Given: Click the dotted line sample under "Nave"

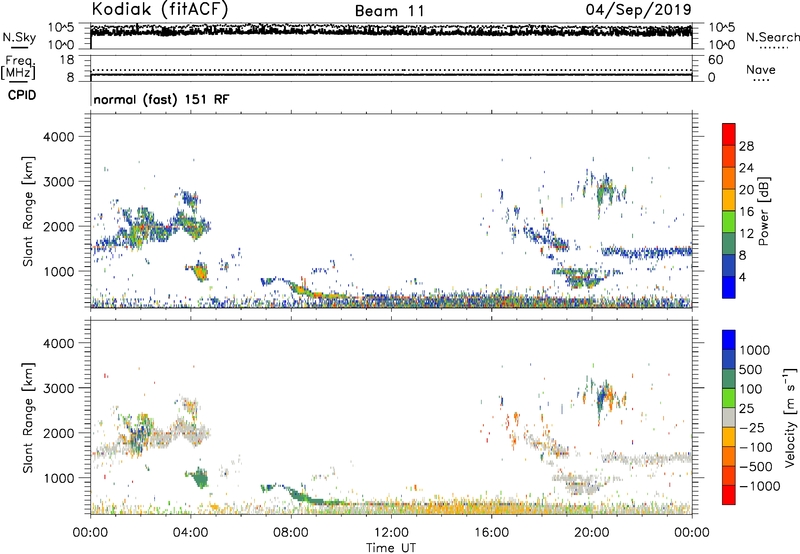Looking at the screenshot, I should tap(761, 80).
